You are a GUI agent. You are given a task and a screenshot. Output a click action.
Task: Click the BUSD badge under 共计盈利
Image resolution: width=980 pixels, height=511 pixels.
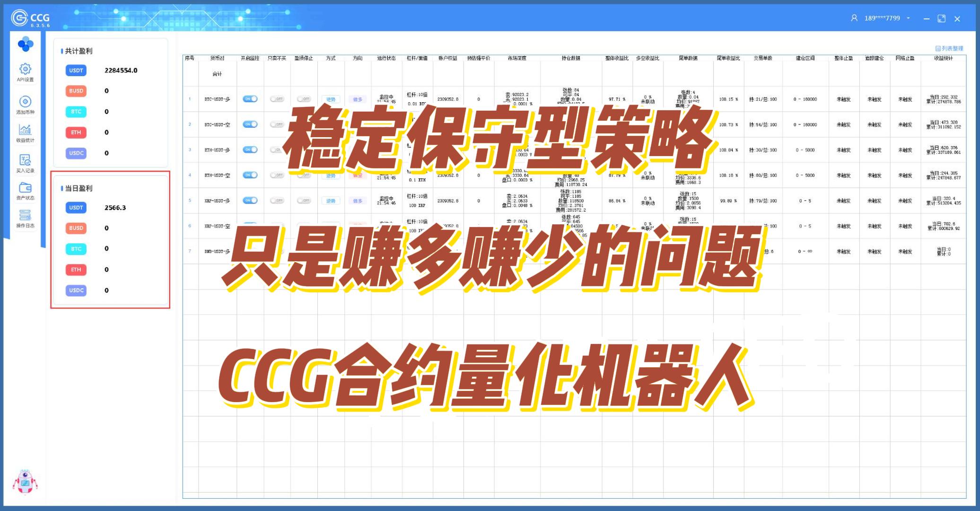click(76, 90)
